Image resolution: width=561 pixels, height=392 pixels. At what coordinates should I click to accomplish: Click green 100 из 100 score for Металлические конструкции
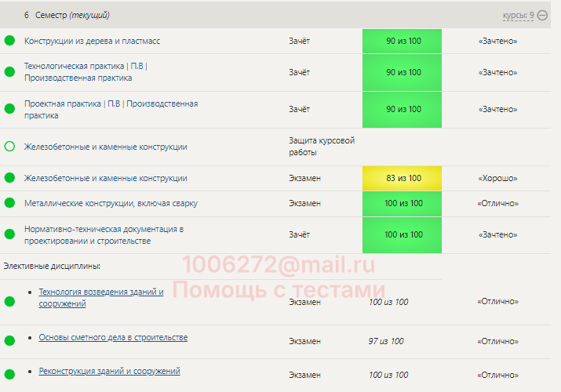pyautogui.click(x=403, y=203)
